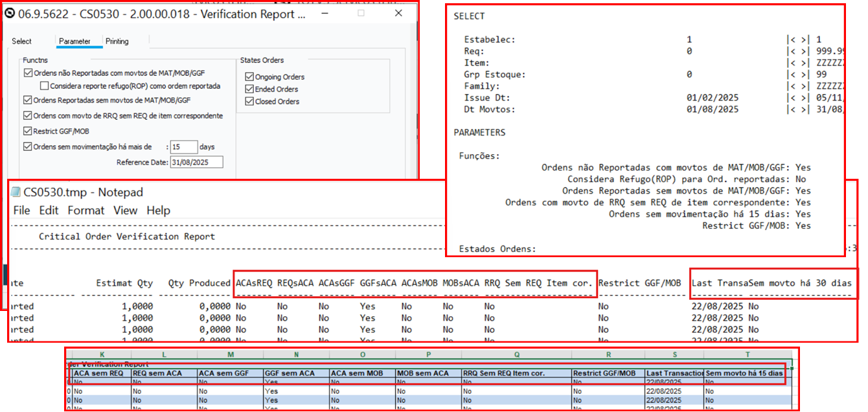Click 'SELECT' heading in parameter listing
The height and width of the screenshot is (412, 868).
pyautogui.click(x=469, y=16)
